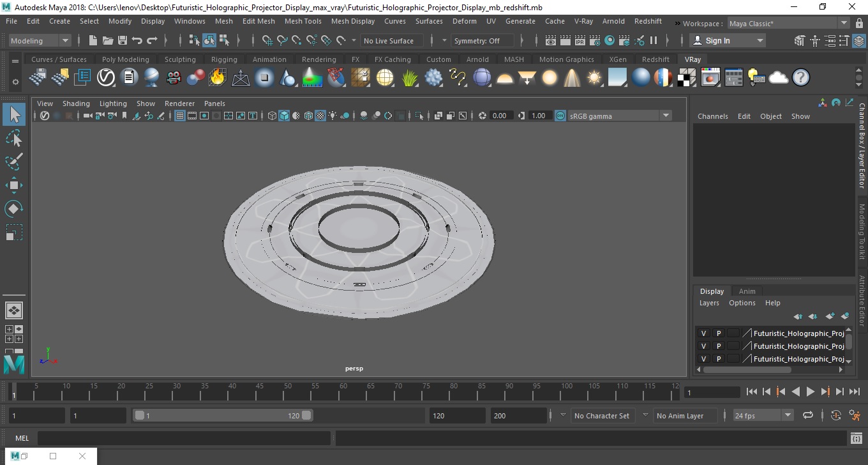Click the V-Ray logo shelf icon
The width and height of the screenshot is (868, 465).
pos(105,78)
